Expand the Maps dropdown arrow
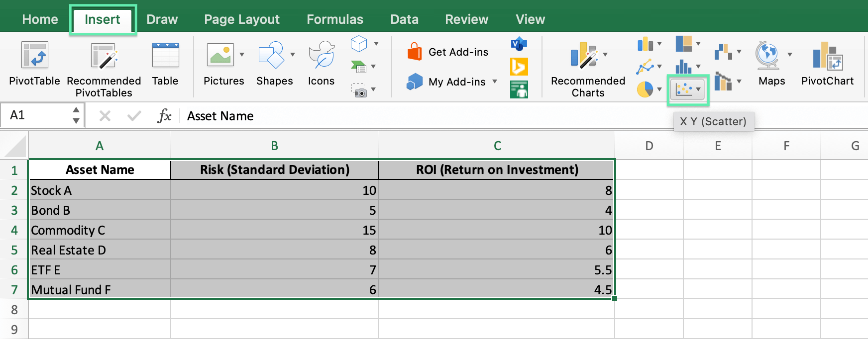This screenshot has height=339, width=868. click(x=790, y=55)
